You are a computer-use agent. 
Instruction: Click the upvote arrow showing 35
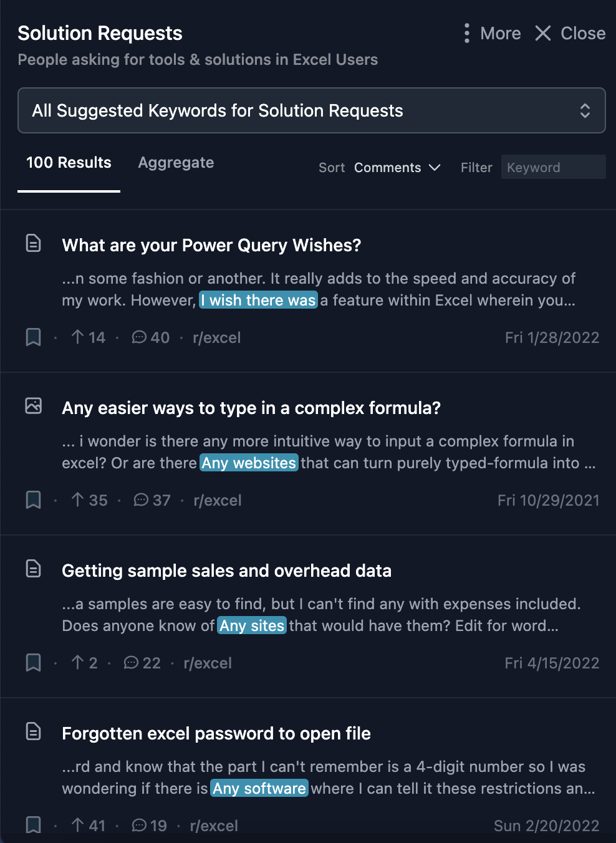tap(77, 500)
